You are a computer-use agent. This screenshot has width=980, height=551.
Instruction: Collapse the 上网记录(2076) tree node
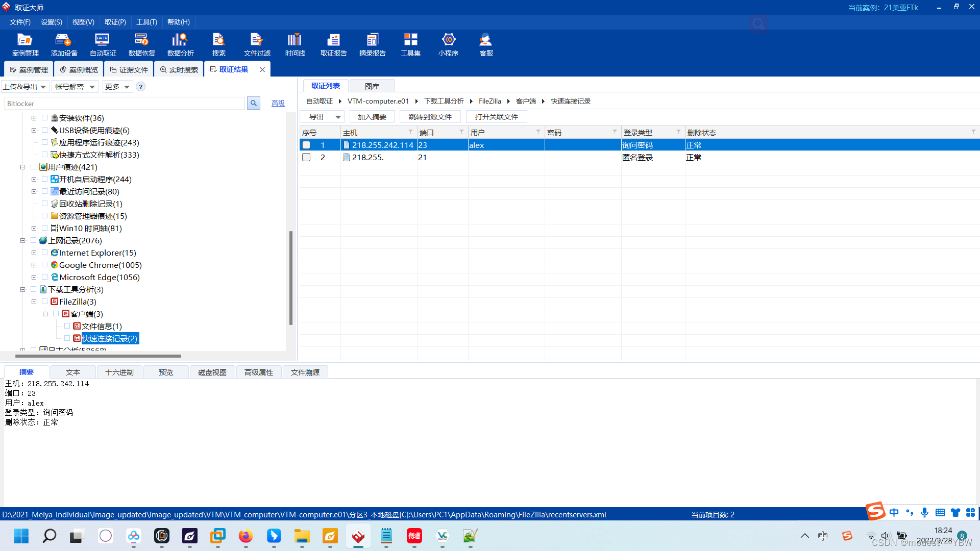[22, 240]
